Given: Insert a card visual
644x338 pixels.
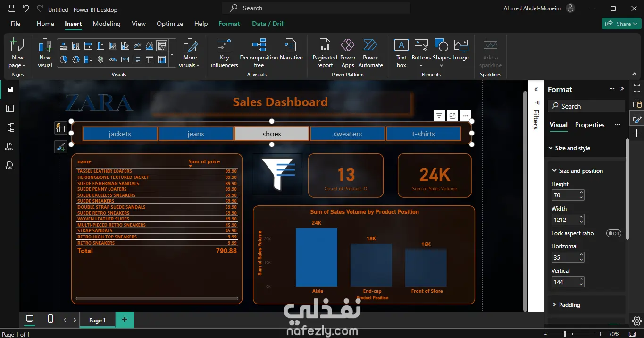Looking at the screenshot, I should pyautogui.click(x=125, y=59).
